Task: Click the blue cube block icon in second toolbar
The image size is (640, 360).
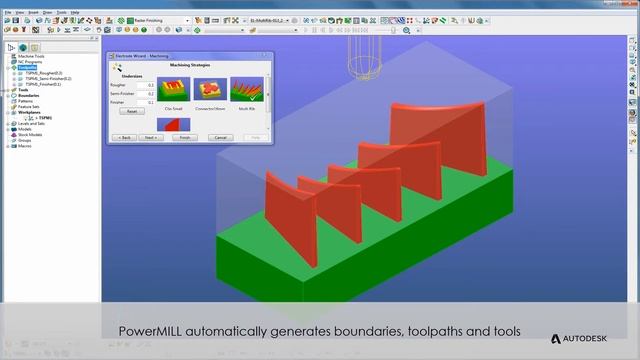Action: tap(178, 30)
